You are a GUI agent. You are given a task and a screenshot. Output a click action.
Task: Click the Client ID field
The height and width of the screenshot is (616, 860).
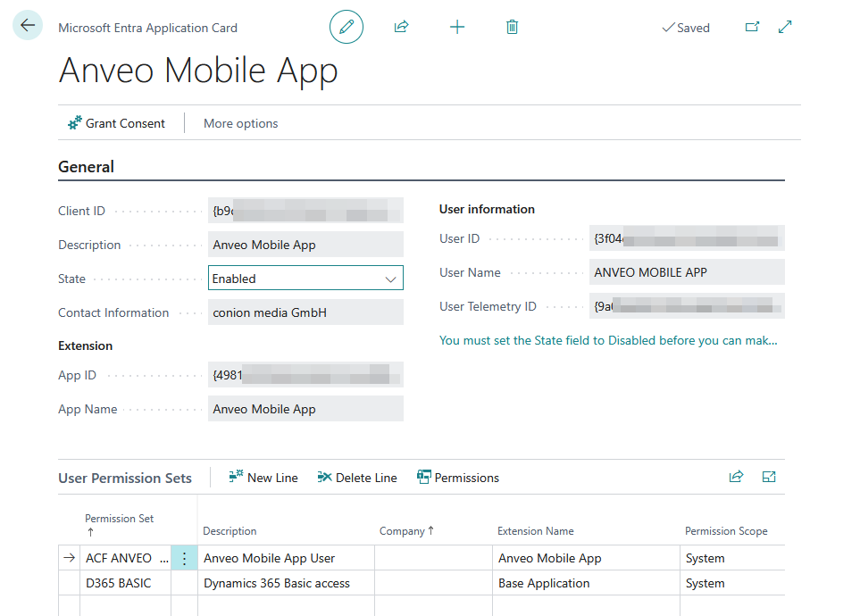(x=305, y=211)
